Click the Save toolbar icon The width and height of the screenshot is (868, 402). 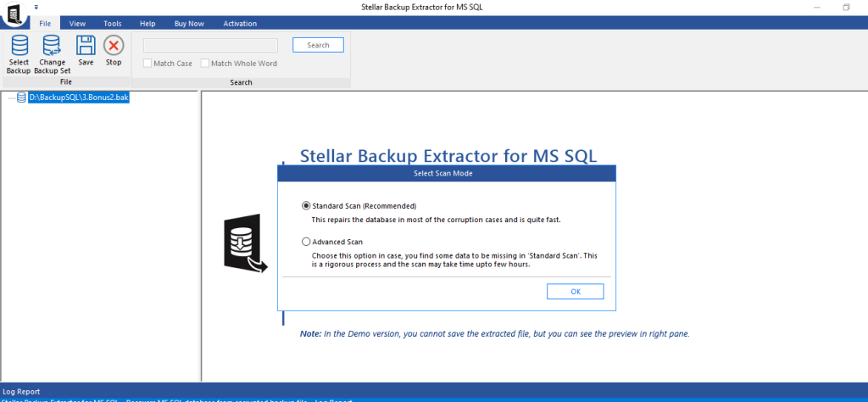coord(86,51)
